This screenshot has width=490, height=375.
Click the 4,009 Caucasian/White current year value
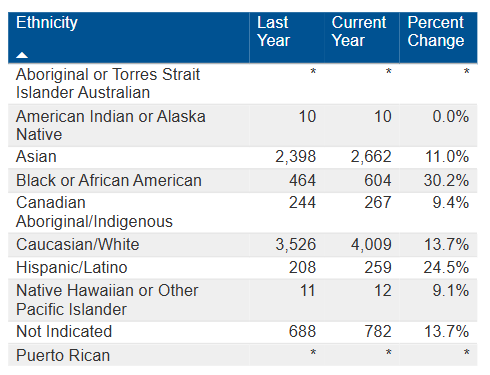pos(371,245)
